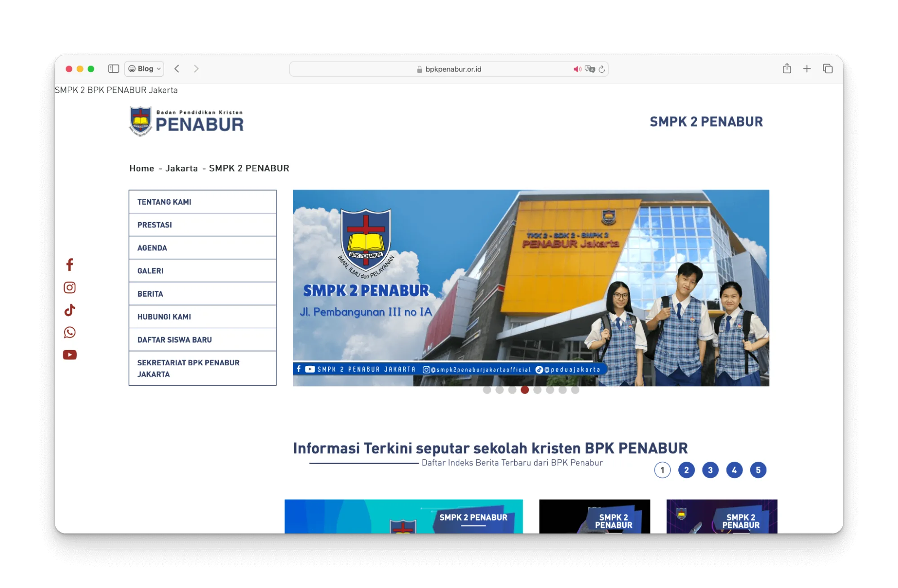The height and width of the screenshot is (588, 898).
Task: Open the Safari share icon
Action: point(787,68)
